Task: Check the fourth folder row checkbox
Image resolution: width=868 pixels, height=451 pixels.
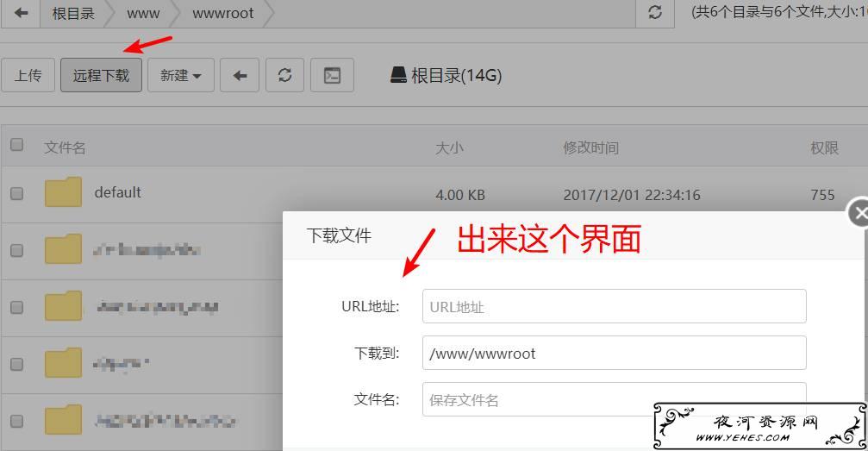Action: (17, 364)
